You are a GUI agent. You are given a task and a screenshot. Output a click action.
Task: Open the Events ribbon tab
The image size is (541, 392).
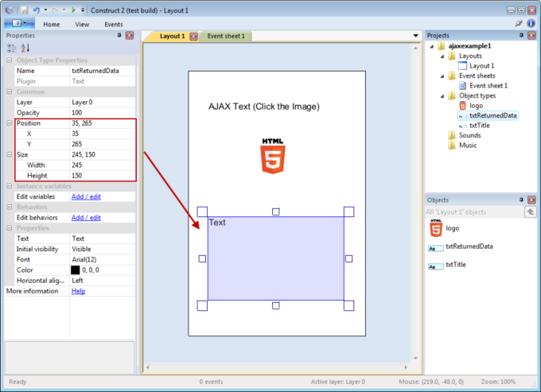click(x=114, y=25)
